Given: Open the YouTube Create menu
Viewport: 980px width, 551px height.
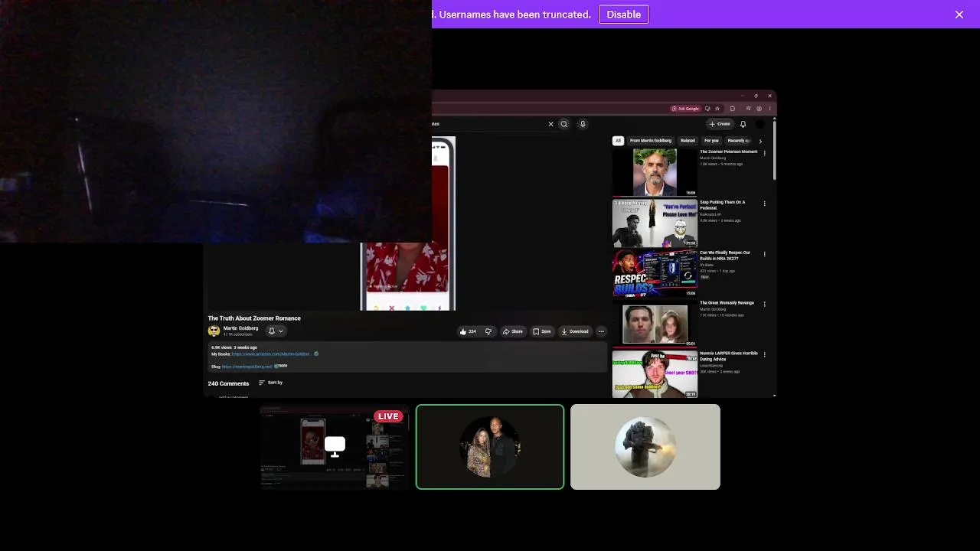Looking at the screenshot, I should pos(720,124).
